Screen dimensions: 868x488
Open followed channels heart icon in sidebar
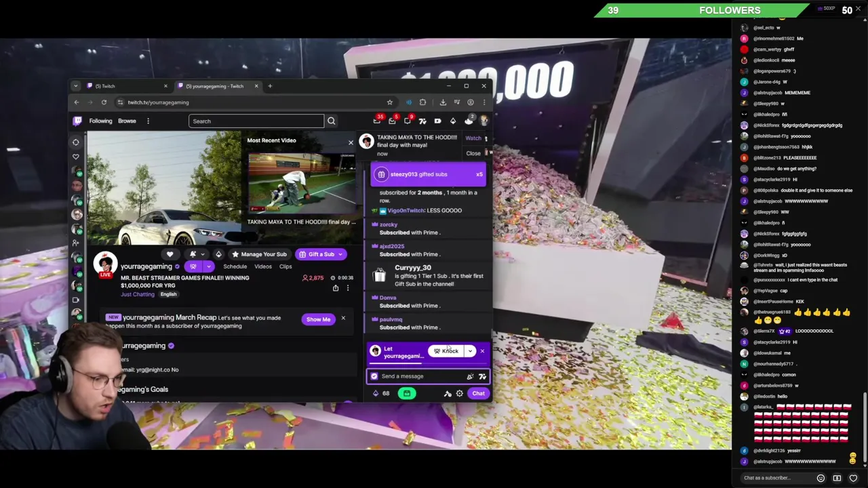[76, 157]
